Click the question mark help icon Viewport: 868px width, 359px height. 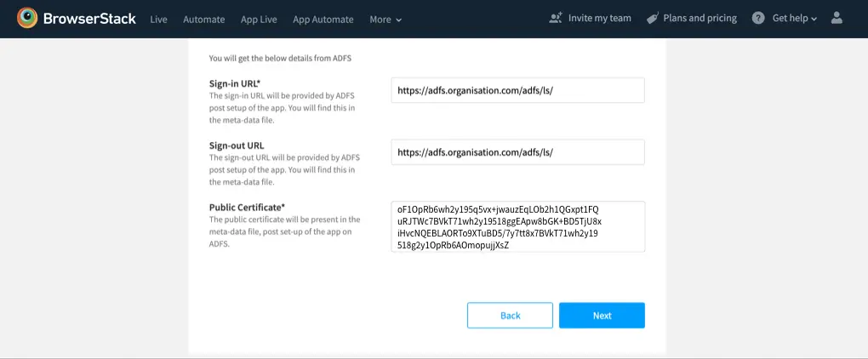click(758, 18)
